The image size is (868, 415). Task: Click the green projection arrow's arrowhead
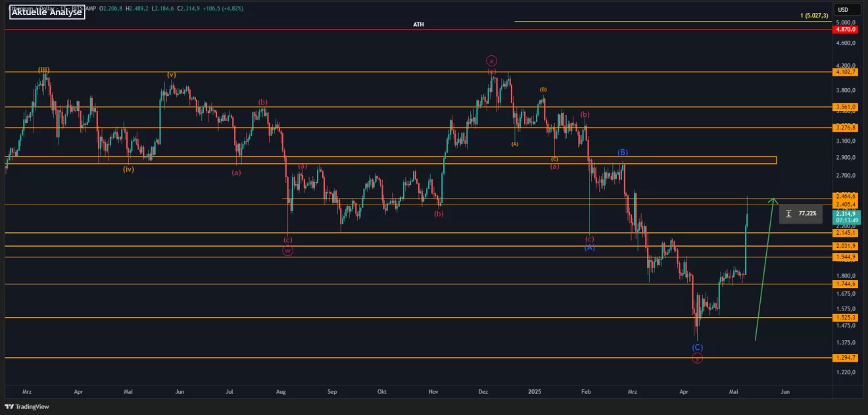(774, 201)
